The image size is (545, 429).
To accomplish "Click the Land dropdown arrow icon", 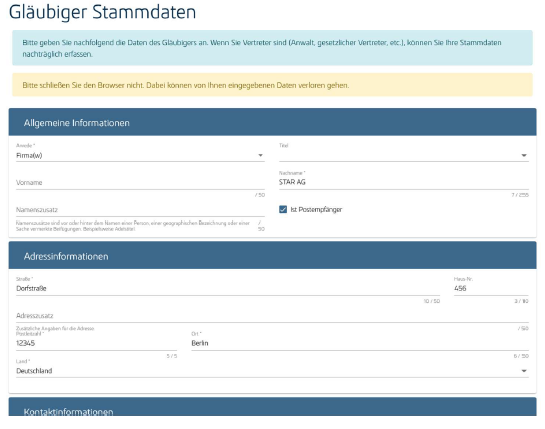I will (x=524, y=371).
